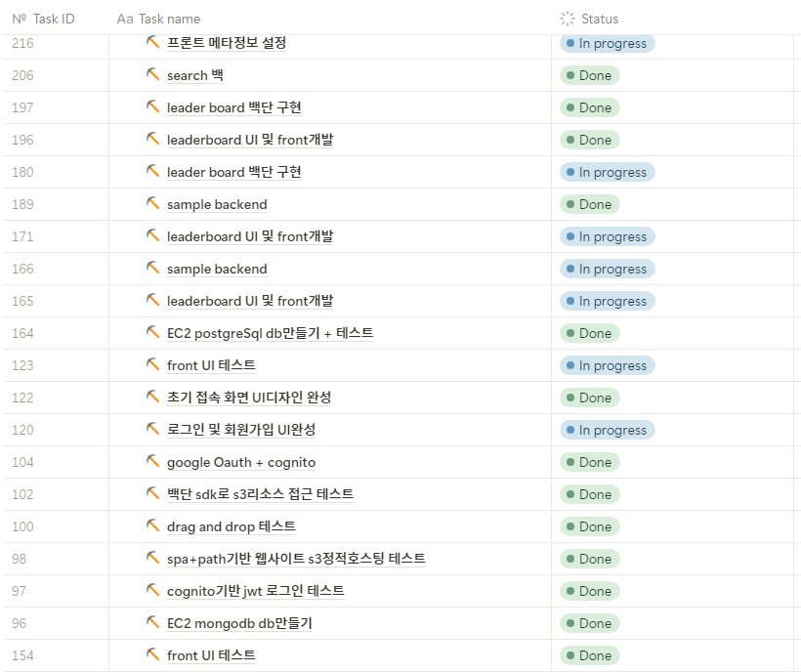Click the hammer icon beside EC2 mongodb task
Viewport: 801px width, 672px height.
click(152, 622)
